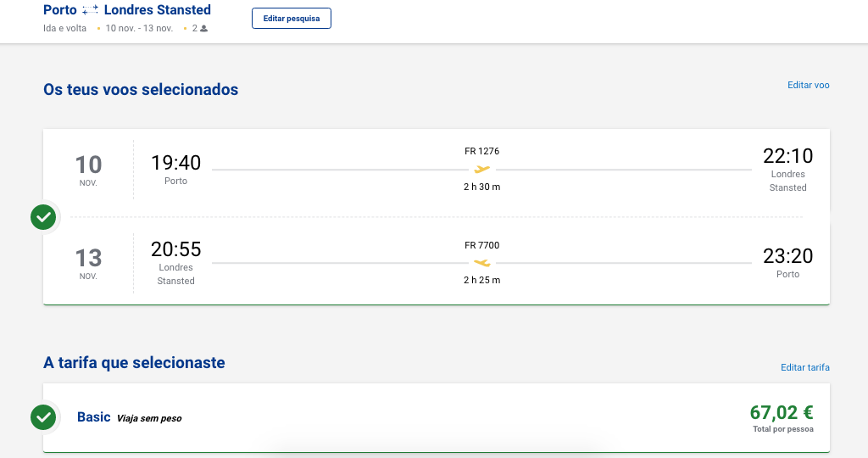Open the Editar tarifa link
Screen dimensions: 868x458
coord(804,367)
